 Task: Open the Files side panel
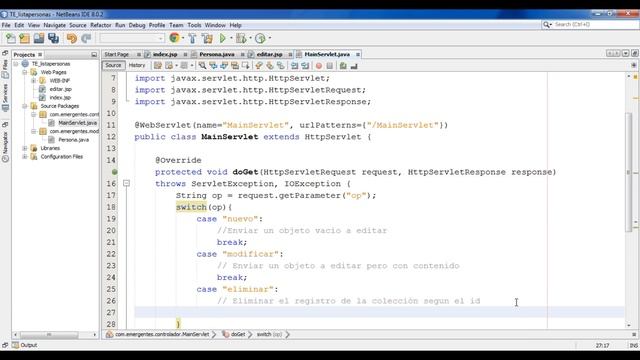click(5, 69)
